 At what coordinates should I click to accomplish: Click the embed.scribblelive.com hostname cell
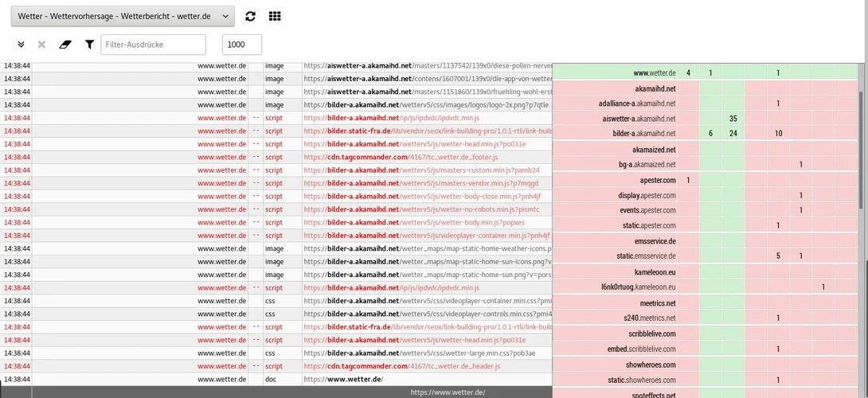pos(615,349)
